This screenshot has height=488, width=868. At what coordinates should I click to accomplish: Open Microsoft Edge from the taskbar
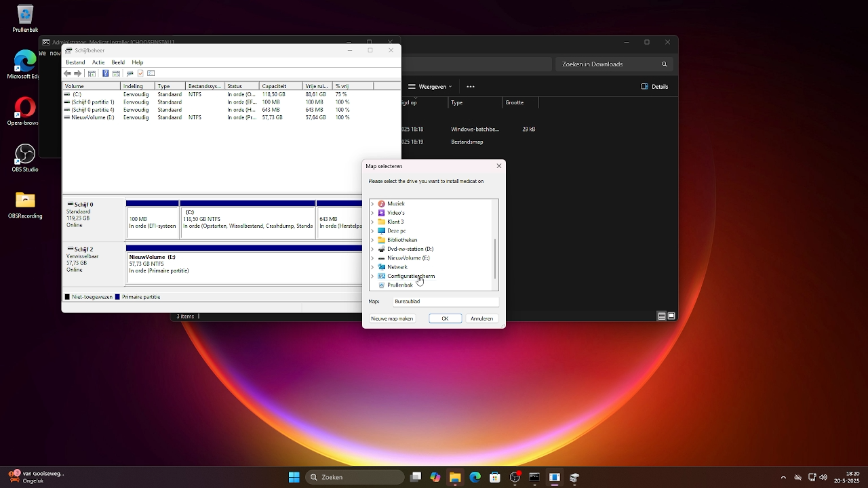pos(475,477)
